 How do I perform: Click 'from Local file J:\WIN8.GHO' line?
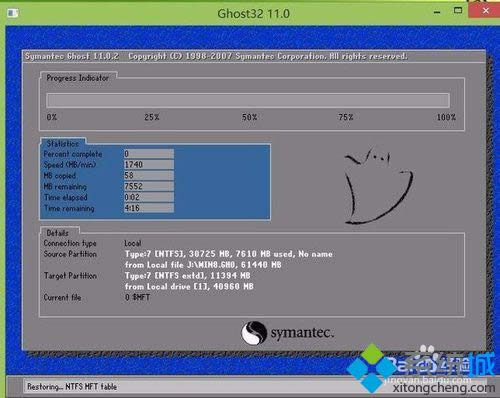pyautogui.click(x=203, y=265)
